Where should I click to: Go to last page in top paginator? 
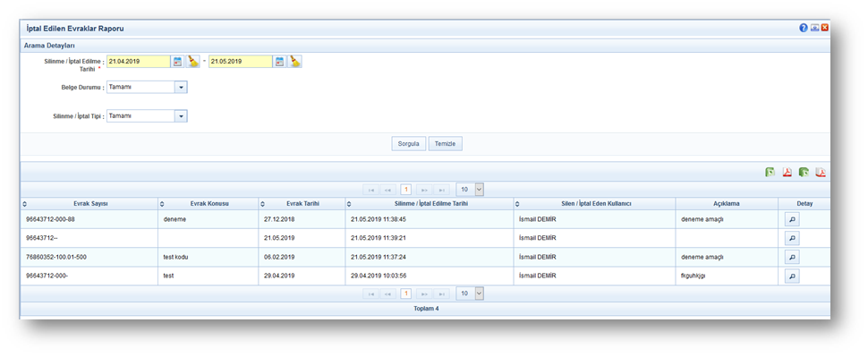tap(441, 190)
